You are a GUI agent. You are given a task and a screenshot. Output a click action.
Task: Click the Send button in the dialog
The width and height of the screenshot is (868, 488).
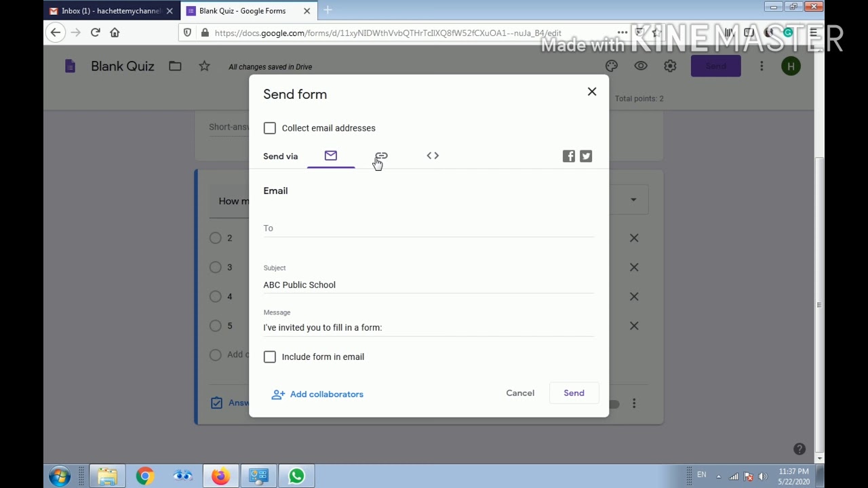click(574, 393)
